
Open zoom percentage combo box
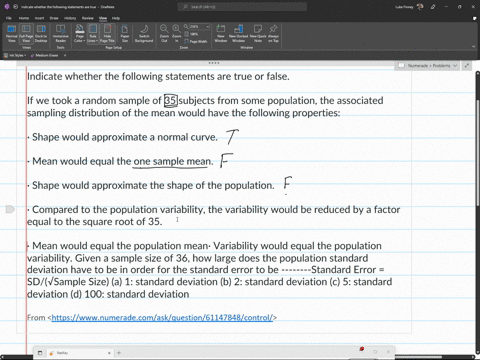point(199,26)
